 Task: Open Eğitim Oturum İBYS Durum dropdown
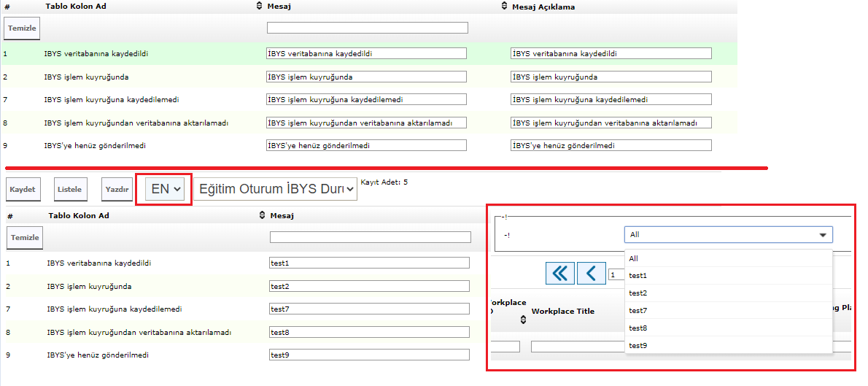(275, 189)
